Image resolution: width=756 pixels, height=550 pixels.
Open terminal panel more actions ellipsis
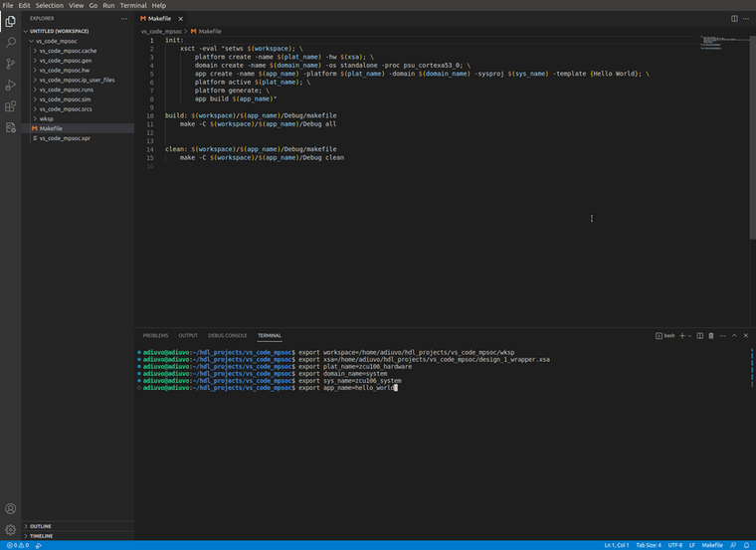[722, 335]
